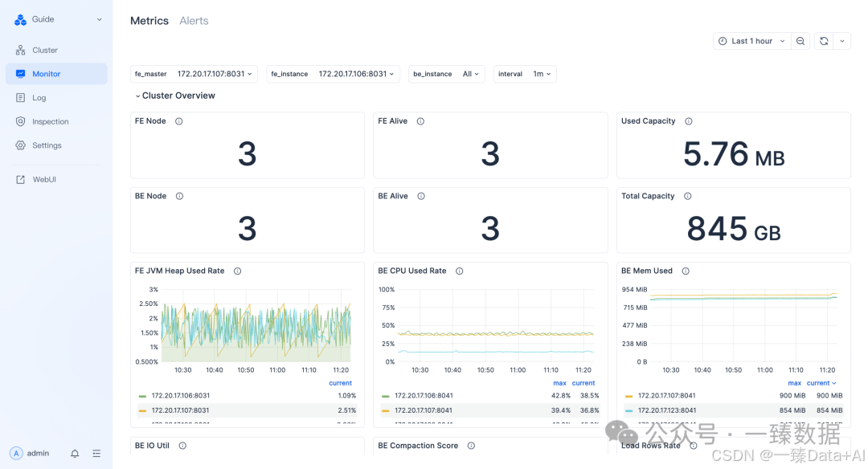868x469 pixels.
Task: Open the Last 1 hour time range picker
Action: pos(751,41)
